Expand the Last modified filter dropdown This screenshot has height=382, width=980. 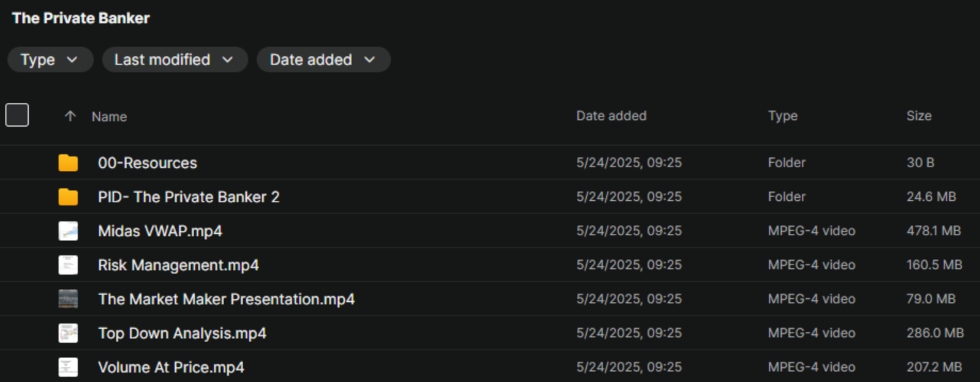175,60
